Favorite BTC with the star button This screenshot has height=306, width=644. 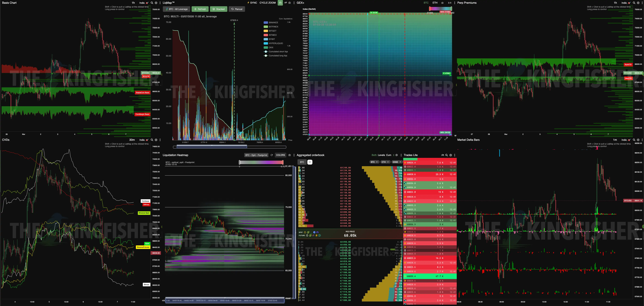[x=310, y=162]
